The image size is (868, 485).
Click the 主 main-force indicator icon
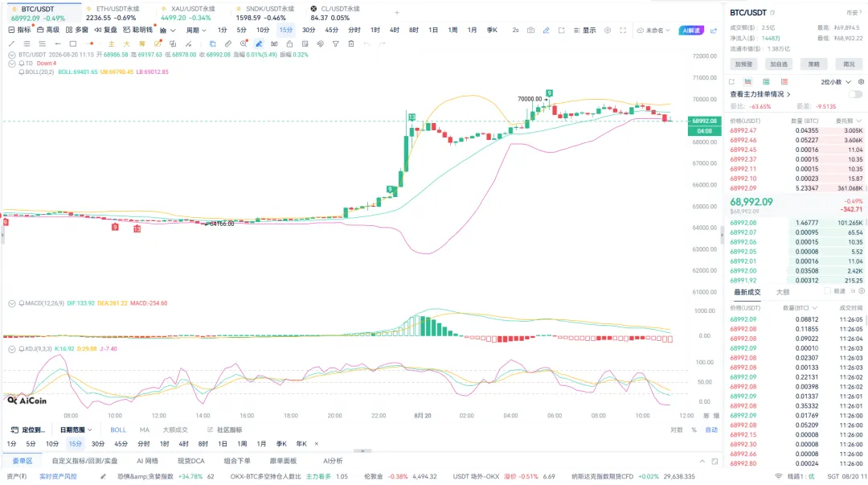(111, 43)
